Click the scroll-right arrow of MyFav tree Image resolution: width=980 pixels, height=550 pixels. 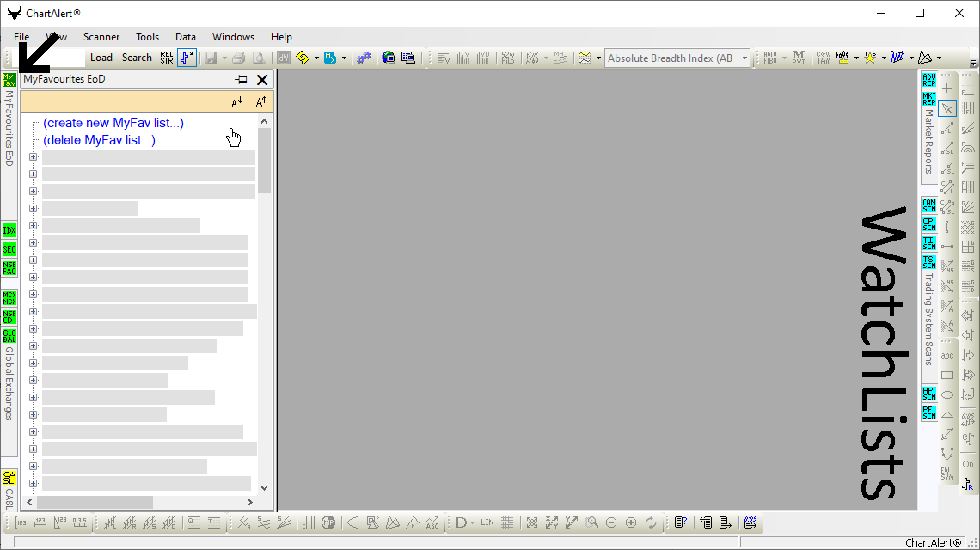coord(250,502)
